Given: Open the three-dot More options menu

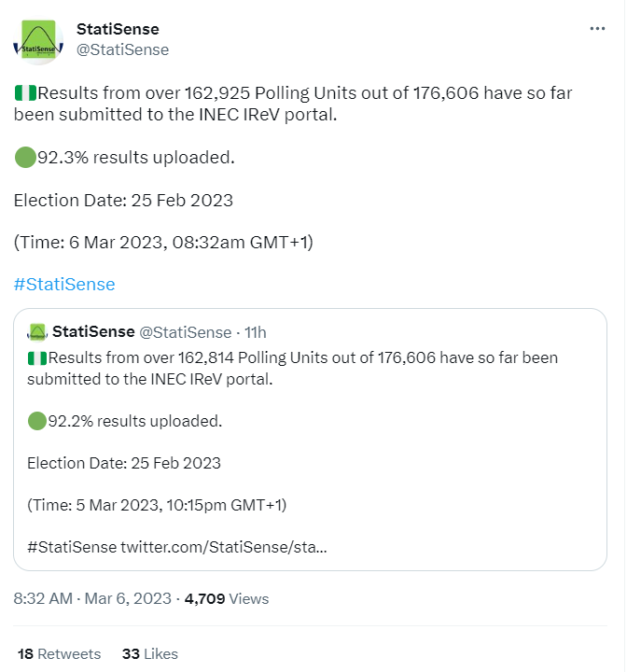Looking at the screenshot, I should point(597,29).
